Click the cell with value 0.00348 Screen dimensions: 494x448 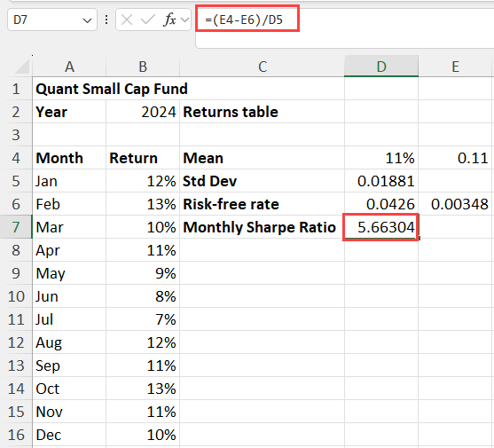point(456,204)
